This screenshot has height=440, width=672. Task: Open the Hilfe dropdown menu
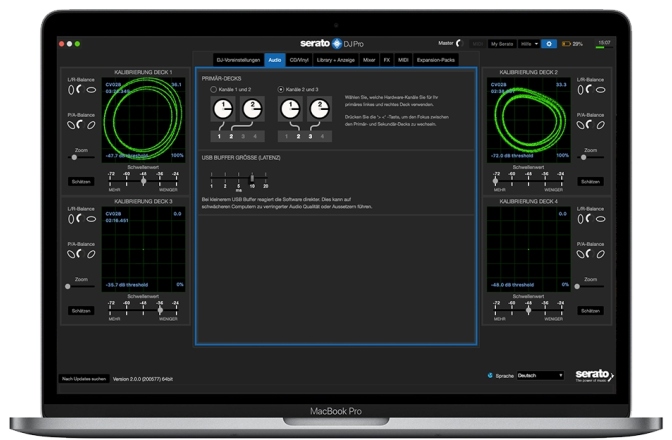tap(529, 44)
